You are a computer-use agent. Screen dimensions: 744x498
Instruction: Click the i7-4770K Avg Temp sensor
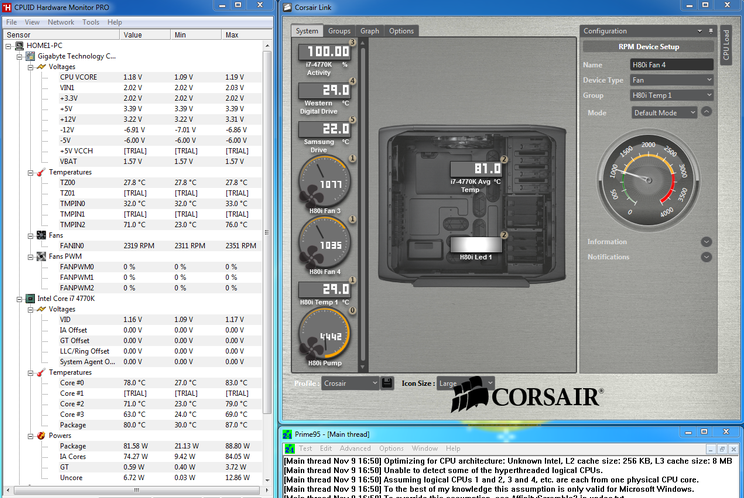pyautogui.click(x=475, y=169)
